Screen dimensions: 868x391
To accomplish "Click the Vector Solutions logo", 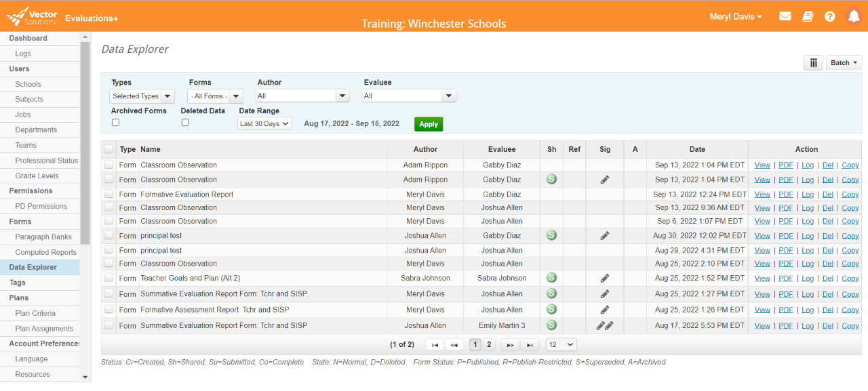I will [x=31, y=16].
